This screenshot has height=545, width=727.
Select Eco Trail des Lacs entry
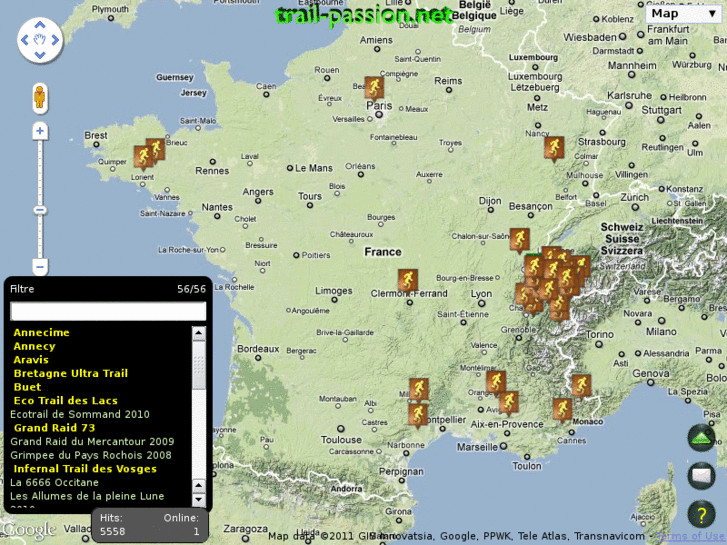(x=66, y=401)
